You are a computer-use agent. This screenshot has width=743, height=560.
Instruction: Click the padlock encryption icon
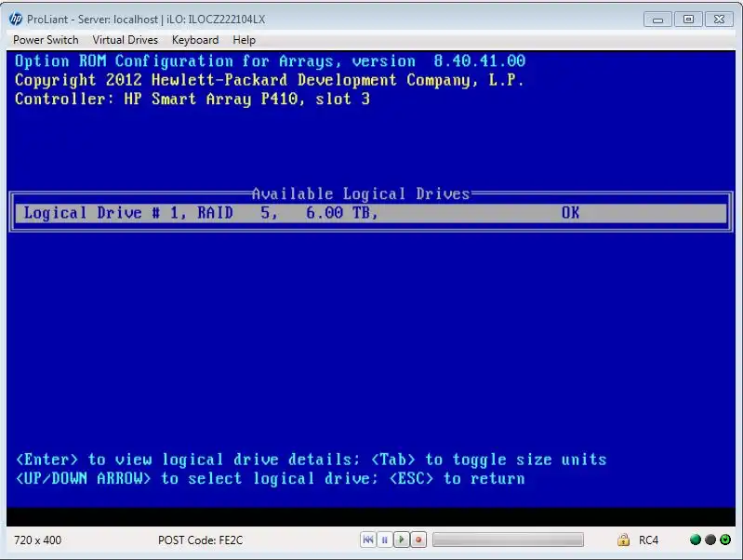pyautogui.click(x=623, y=540)
